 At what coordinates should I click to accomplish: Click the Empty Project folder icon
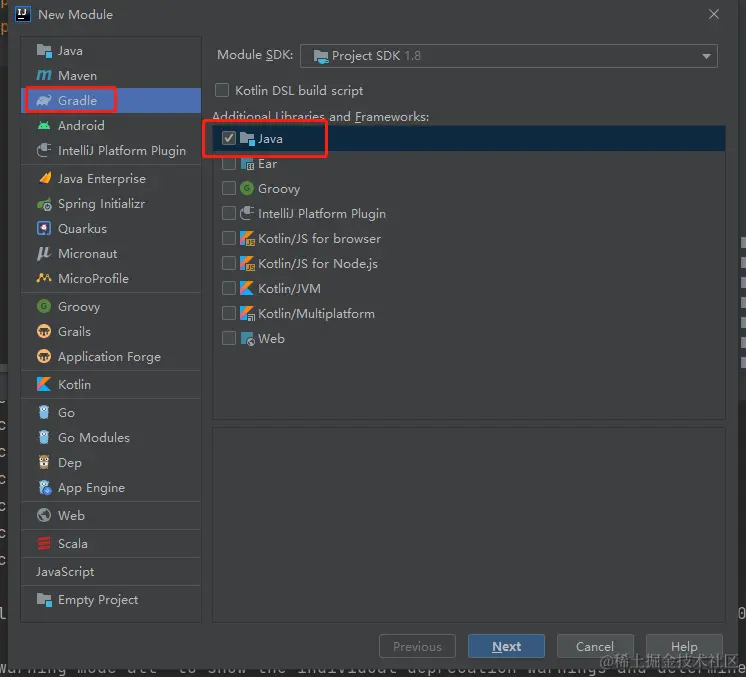click(x=44, y=599)
